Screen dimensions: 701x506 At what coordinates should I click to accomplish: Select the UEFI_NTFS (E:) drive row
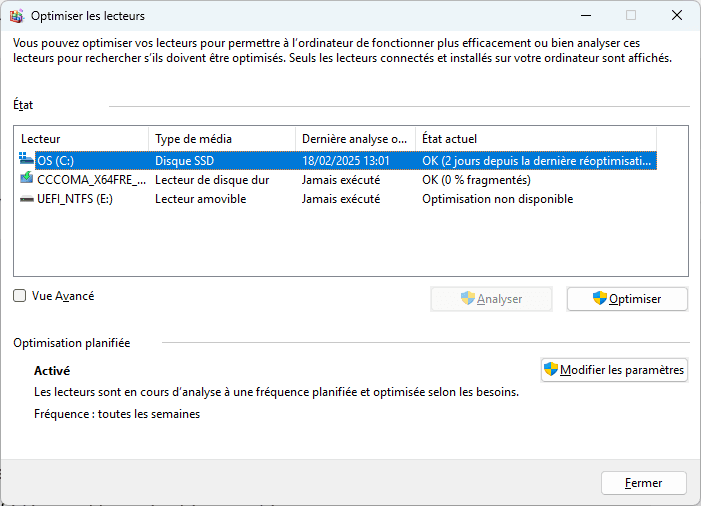point(338,199)
